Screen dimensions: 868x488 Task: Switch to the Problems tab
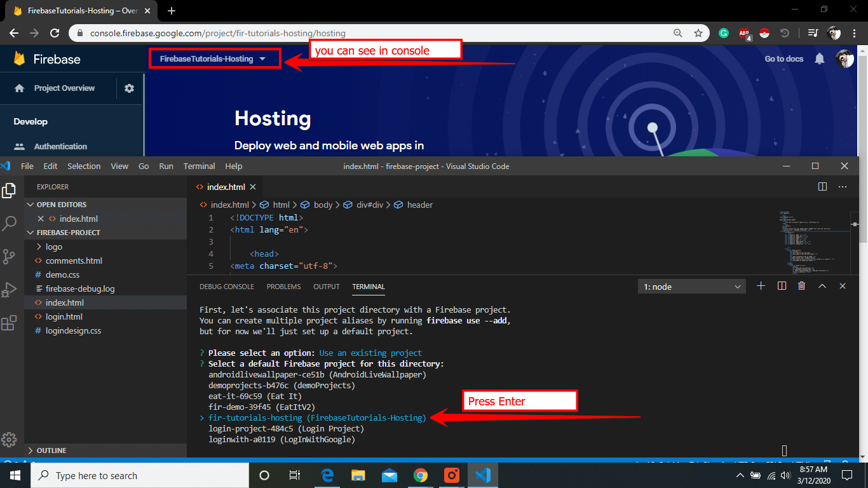click(284, 287)
